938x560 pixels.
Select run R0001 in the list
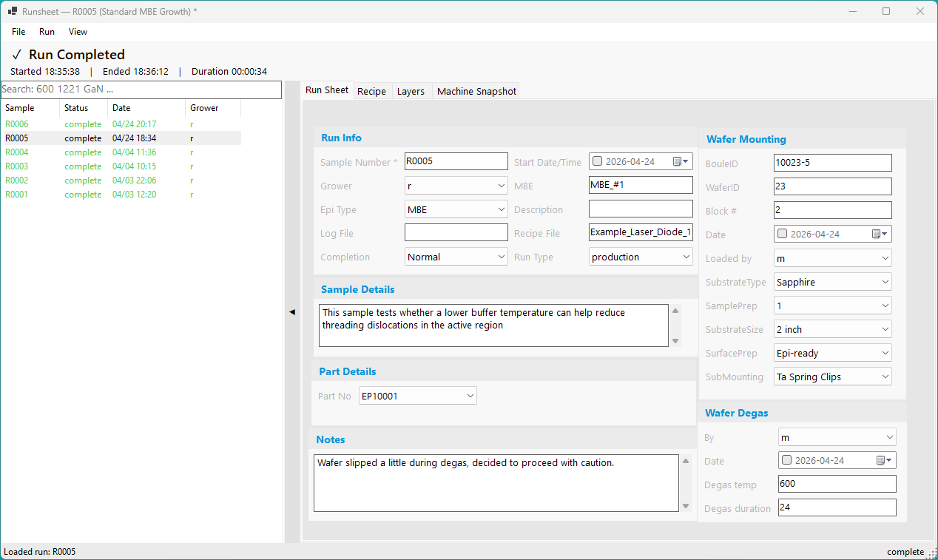[121, 195]
